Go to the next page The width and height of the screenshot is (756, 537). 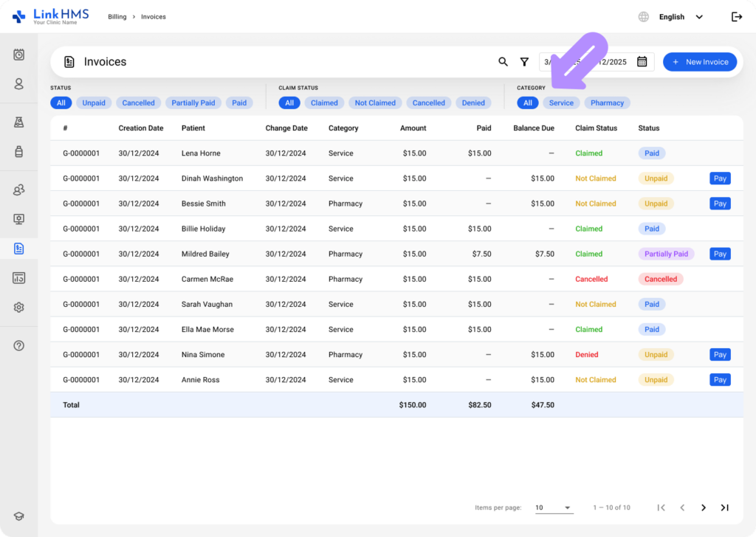click(x=704, y=507)
